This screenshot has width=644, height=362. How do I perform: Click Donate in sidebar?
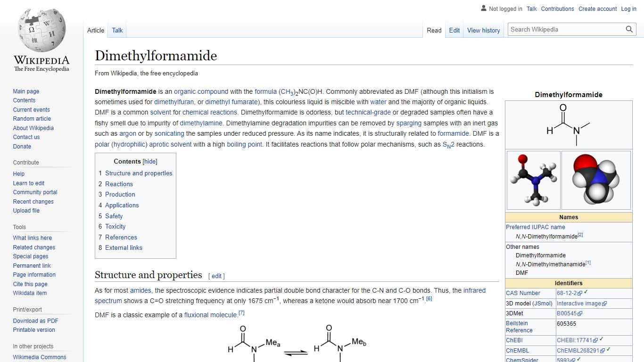click(22, 147)
